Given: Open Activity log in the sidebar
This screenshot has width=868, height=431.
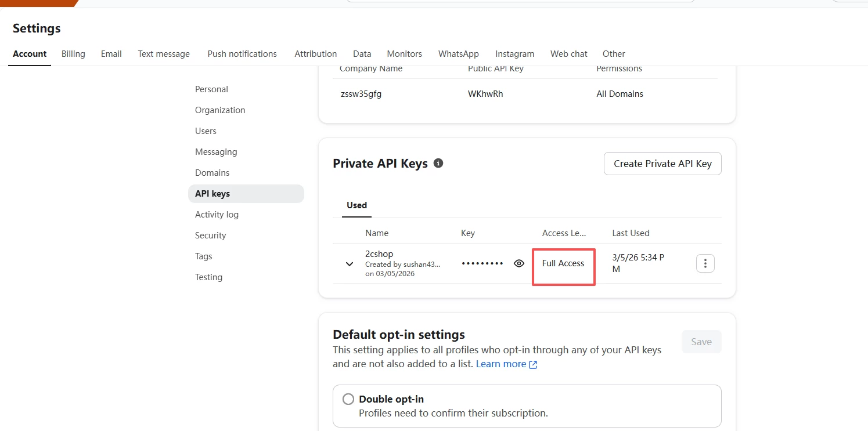Looking at the screenshot, I should tap(217, 215).
